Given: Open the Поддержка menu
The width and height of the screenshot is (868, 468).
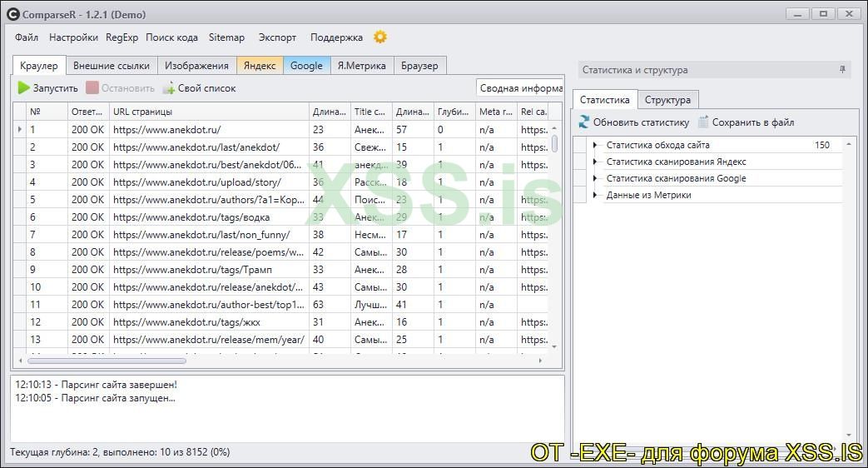Looking at the screenshot, I should (x=336, y=37).
